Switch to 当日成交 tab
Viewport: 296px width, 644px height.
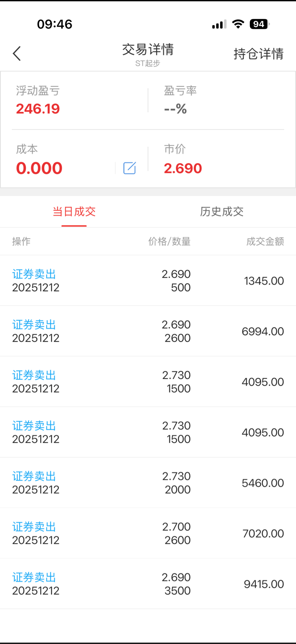coord(74,212)
